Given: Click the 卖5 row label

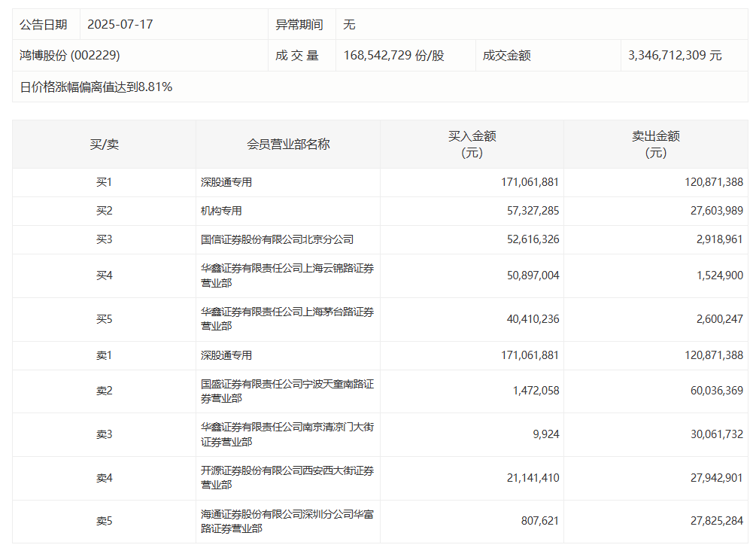Looking at the screenshot, I should click(x=104, y=521).
